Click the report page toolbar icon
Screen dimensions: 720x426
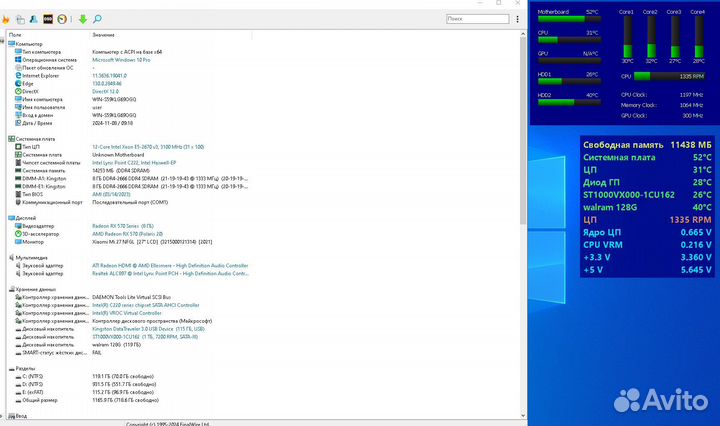click(21, 18)
